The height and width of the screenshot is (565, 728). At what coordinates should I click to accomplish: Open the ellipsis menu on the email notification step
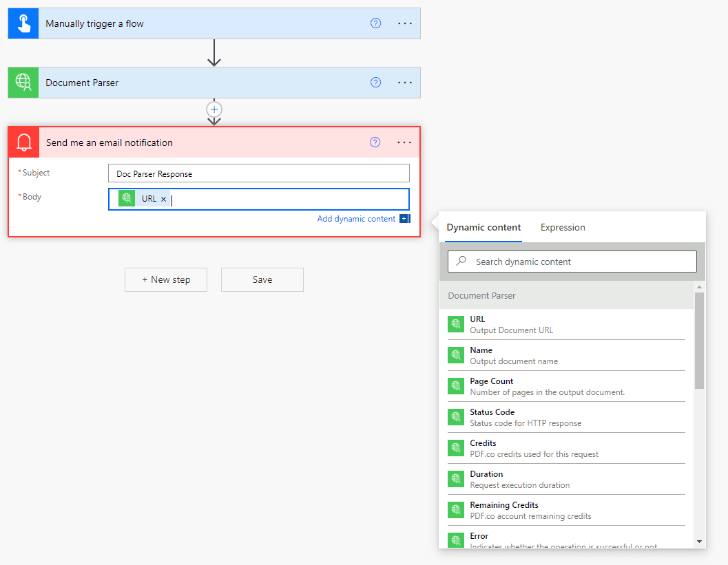[405, 142]
